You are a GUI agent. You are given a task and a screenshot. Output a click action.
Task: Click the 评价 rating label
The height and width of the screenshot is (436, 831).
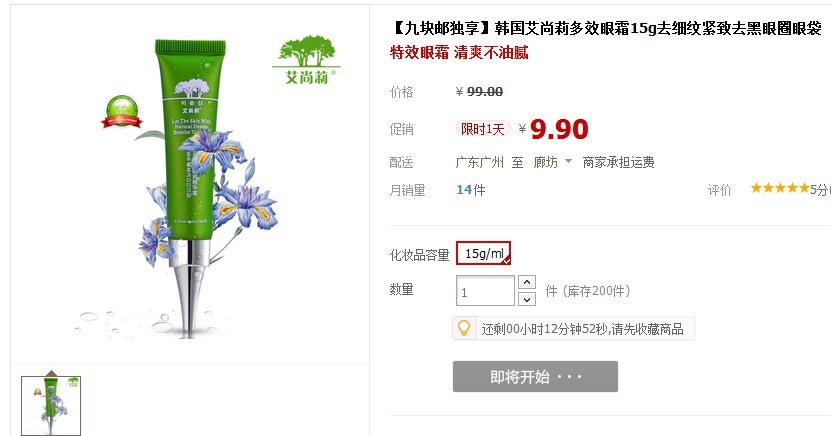pyautogui.click(x=719, y=190)
